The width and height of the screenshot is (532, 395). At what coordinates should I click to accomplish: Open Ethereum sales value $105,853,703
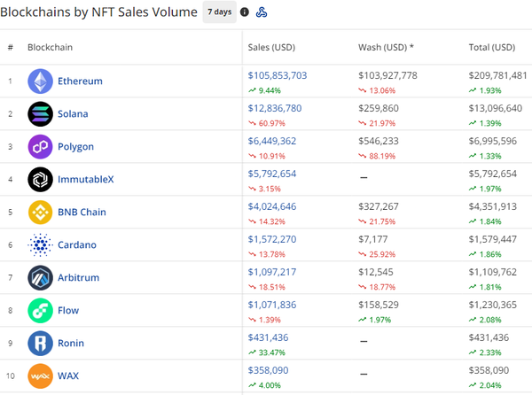[x=278, y=75]
